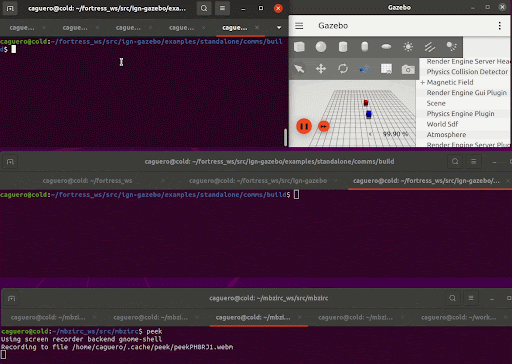The height and width of the screenshot is (364, 512).
Task: Select the Atmosphere component row
Action: (x=464, y=135)
